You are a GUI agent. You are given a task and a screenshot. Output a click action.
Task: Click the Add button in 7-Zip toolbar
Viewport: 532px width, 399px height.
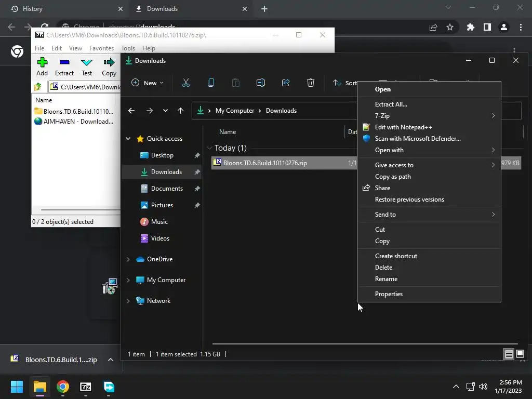[42, 67]
